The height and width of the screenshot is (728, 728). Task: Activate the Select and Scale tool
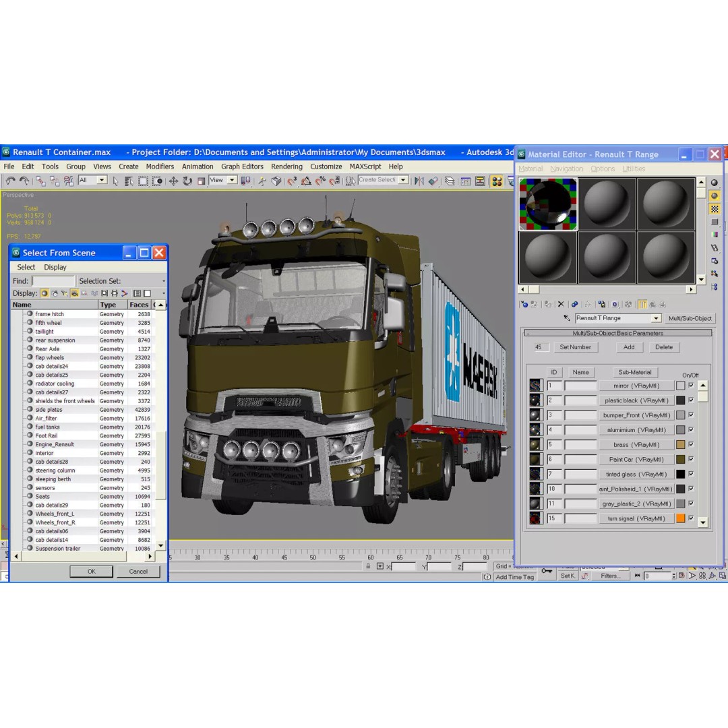[x=201, y=181]
